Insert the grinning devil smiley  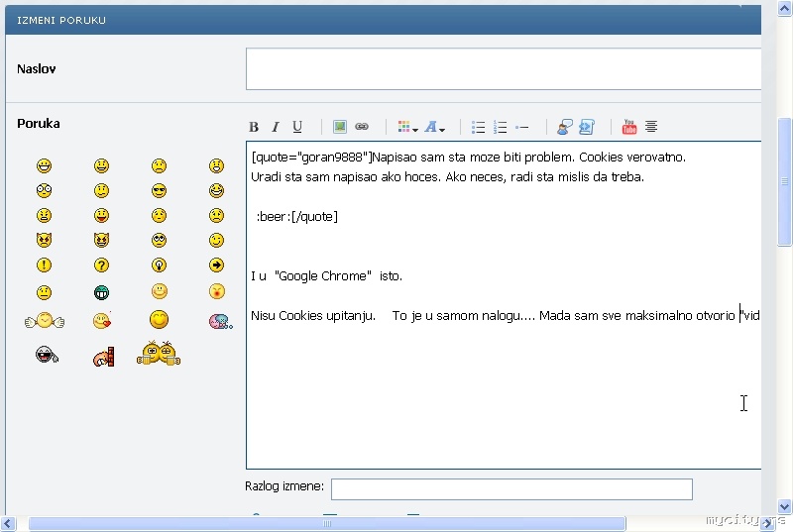[x=102, y=240]
